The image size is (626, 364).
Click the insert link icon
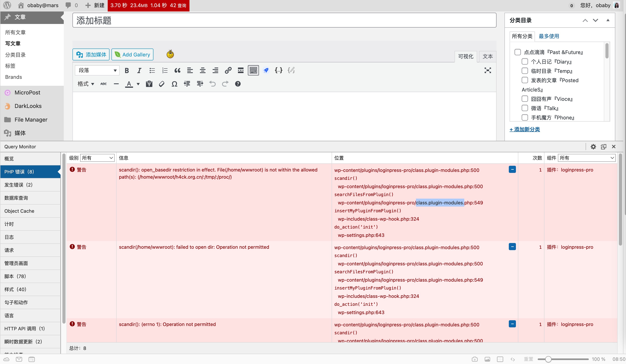[x=228, y=71]
